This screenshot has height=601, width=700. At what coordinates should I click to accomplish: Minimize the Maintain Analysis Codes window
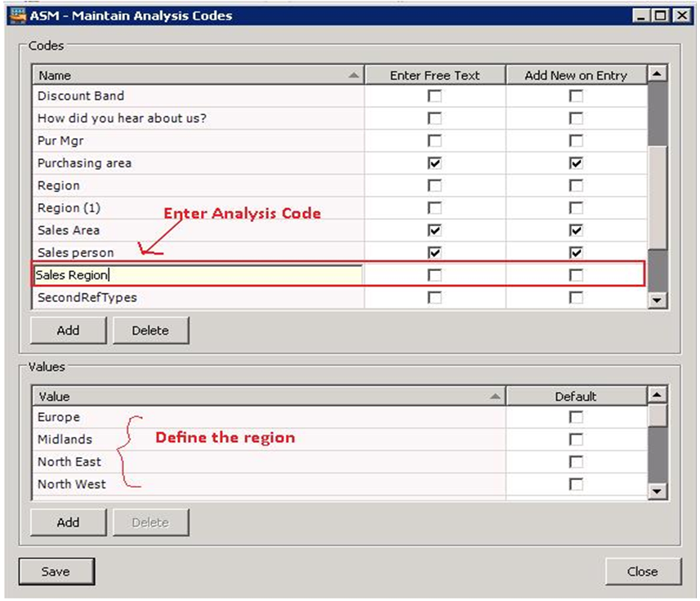[641, 16]
